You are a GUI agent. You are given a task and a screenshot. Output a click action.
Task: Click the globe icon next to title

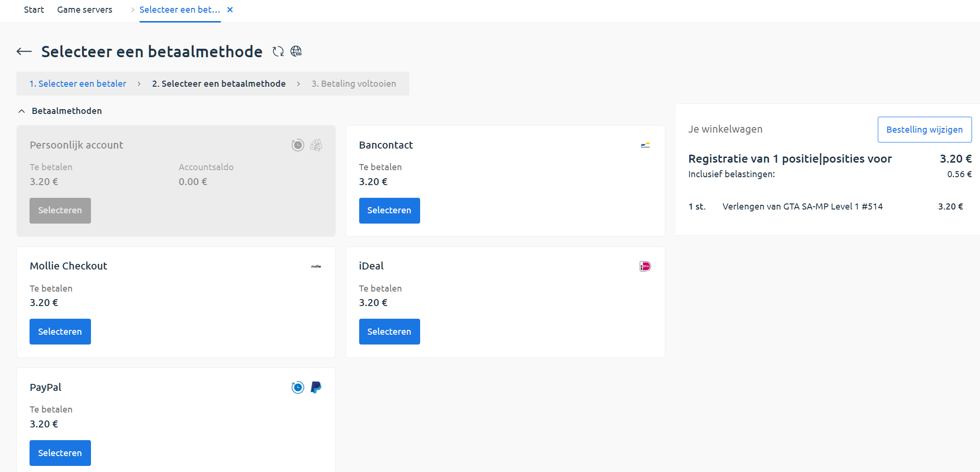pos(296,52)
